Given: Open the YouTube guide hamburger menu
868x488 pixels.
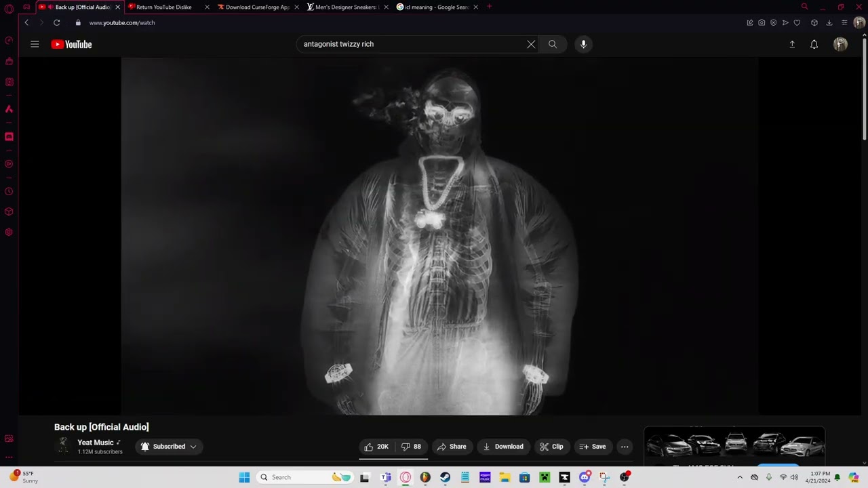Looking at the screenshot, I should coord(35,44).
